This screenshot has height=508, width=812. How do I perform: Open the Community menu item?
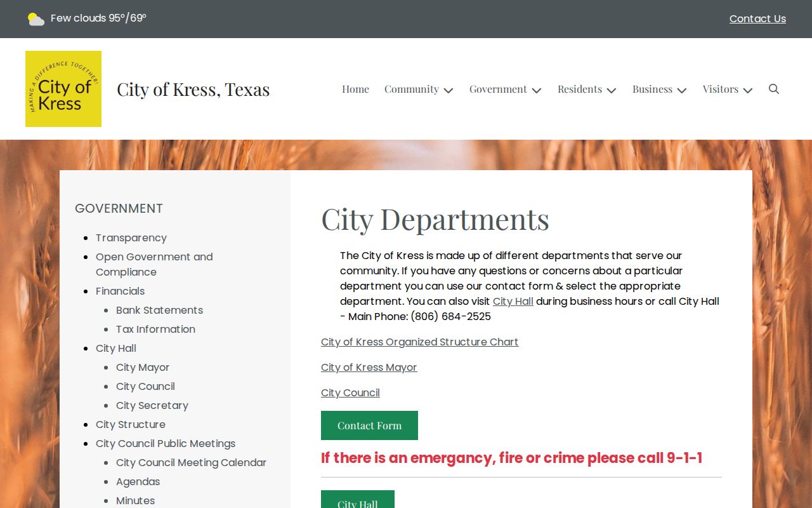(x=411, y=89)
